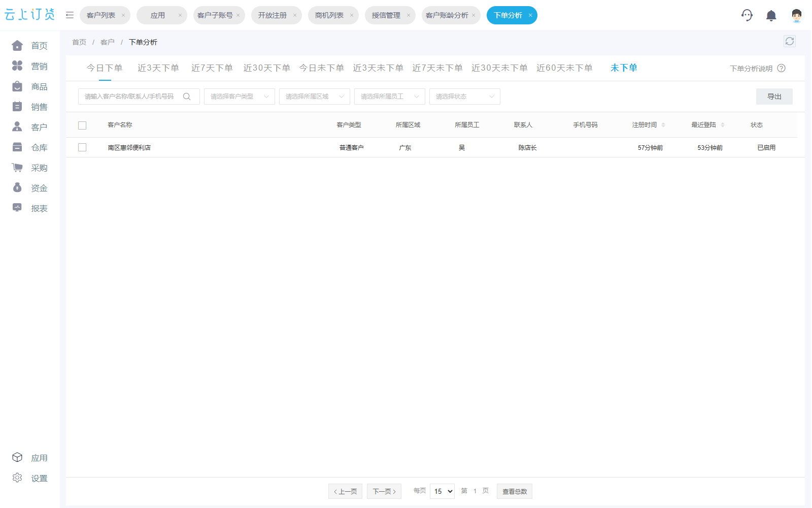Tick the select-all checkbox in table header
The width and height of the screenshot is (812, 508).
pyautogui.click(x=82, y=125)
